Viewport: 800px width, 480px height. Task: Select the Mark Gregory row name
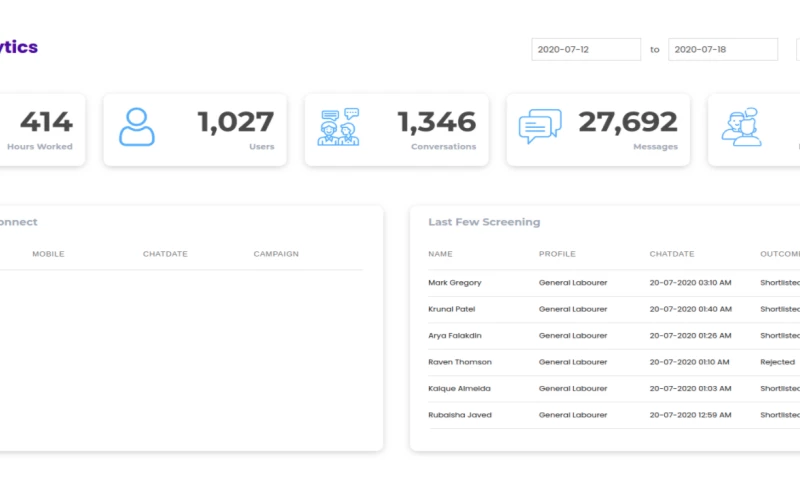click(455, 283)
